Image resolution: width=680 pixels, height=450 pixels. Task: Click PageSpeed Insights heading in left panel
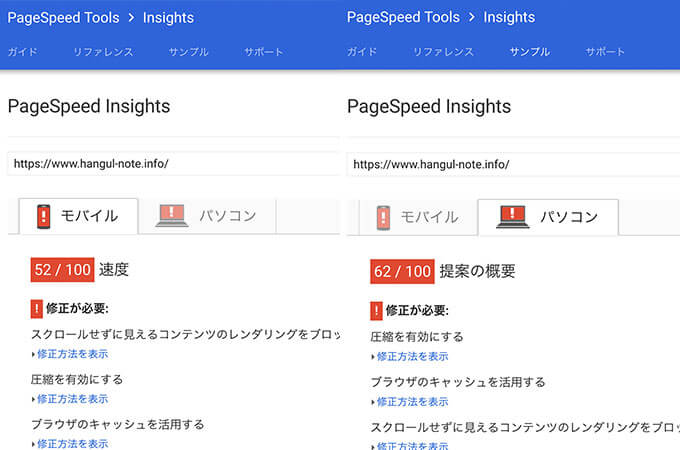pyautogui.click(x=89, y=107)
